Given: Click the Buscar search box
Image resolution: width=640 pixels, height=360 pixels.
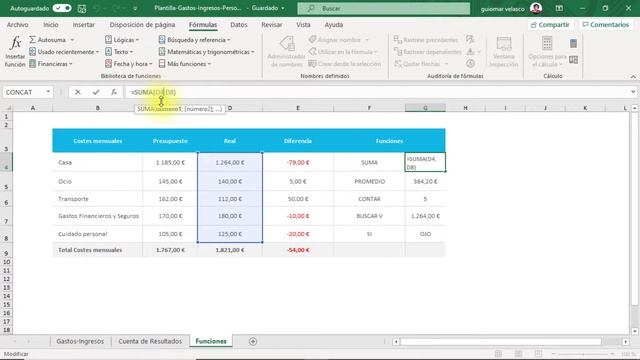Looking at the screenshot, I should [x=384, y=8].
